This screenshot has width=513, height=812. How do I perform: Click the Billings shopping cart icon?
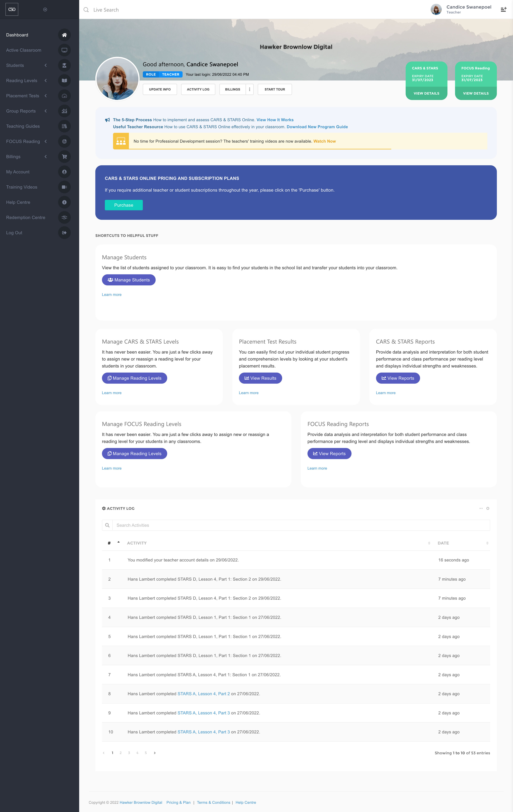coord(64,156)
